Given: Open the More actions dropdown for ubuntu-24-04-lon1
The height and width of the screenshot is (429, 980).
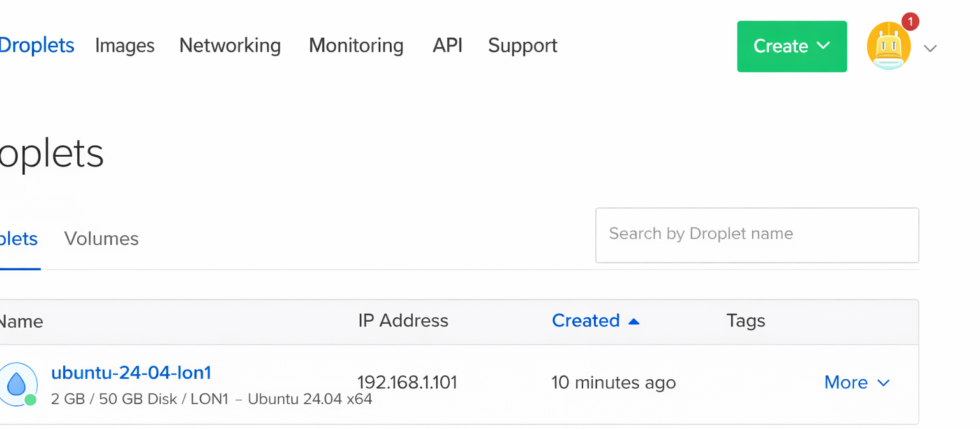Looking at the screenshot, I should (x=857, y=382).
